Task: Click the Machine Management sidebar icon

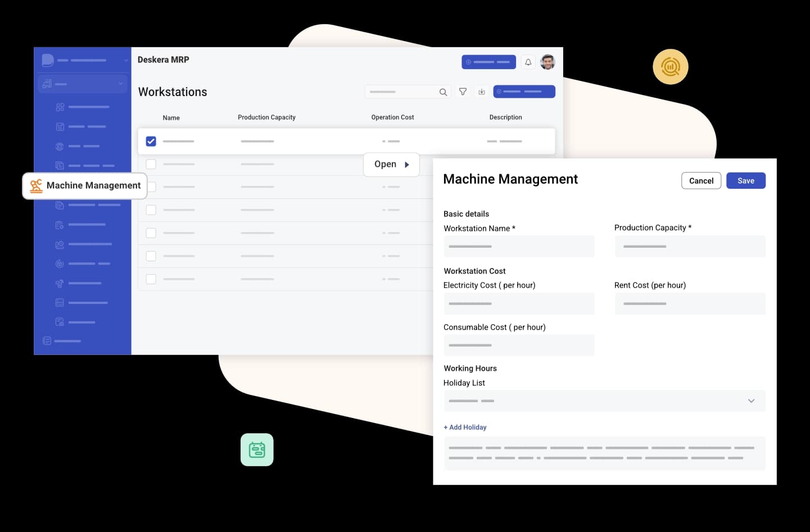Action: tap(37, 185)
